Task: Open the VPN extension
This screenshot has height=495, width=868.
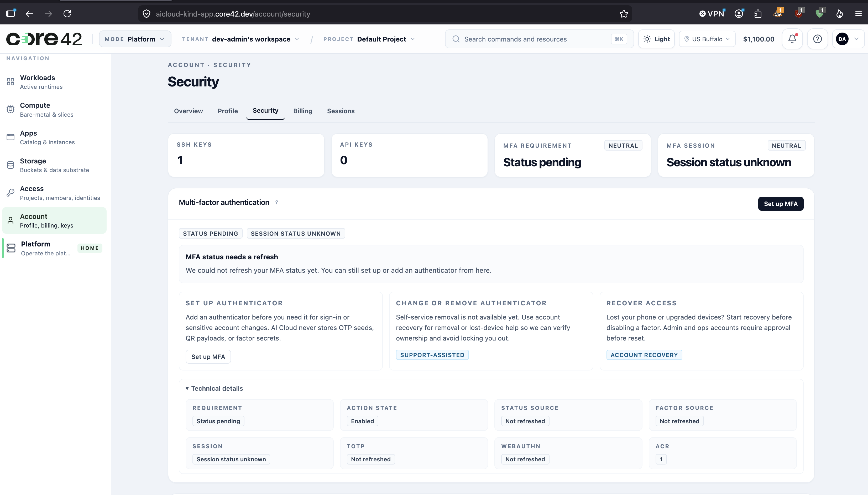Action: 711,14
